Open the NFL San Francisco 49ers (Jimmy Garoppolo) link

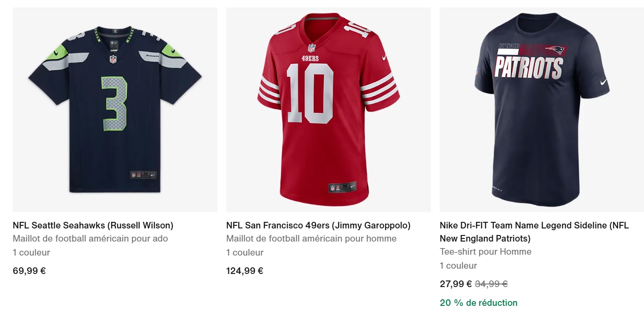pyautogui.click(x=318, y=225)
